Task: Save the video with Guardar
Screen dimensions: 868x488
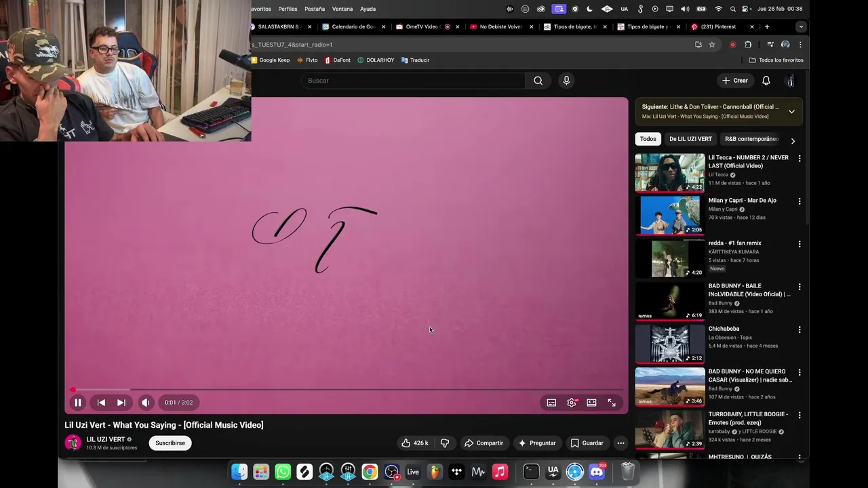Action: tap(587, 443)
